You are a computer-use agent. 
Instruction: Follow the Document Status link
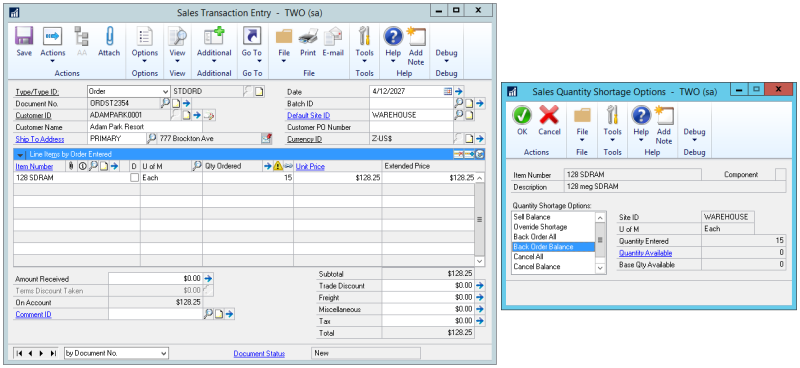pyautogui.click(x=259, y=353)
